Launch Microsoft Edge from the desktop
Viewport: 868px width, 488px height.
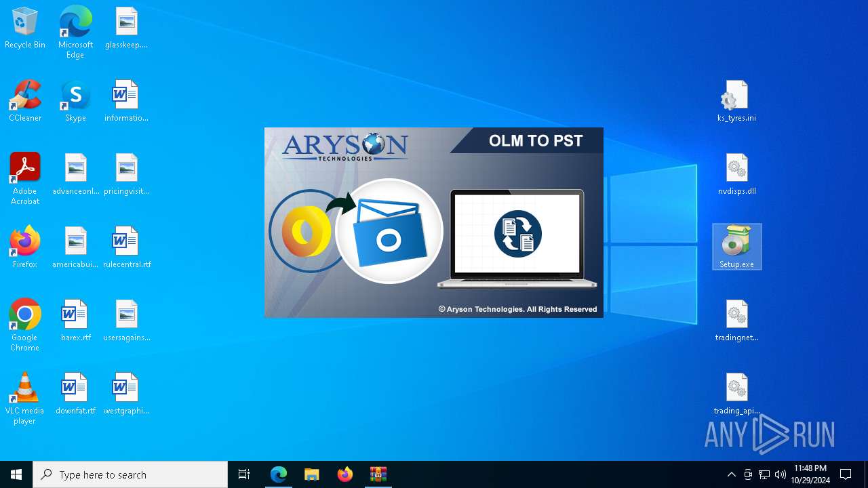point(75,33)
